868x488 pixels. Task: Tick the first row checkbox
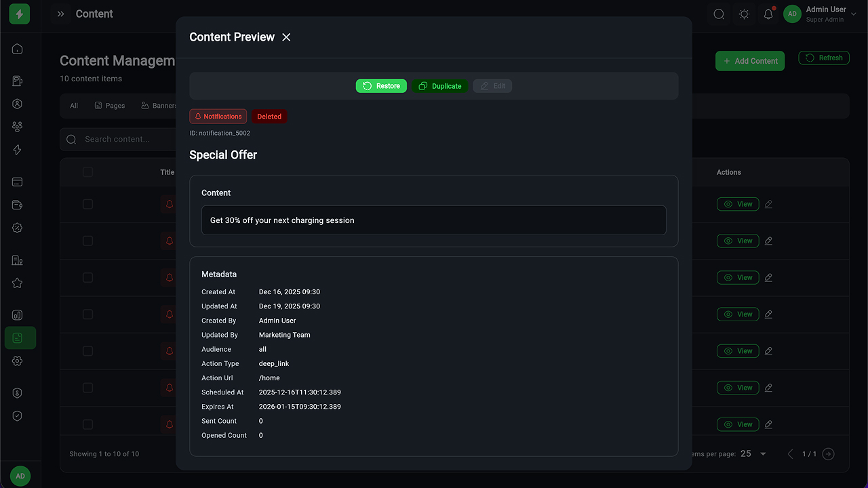point(87,204)
